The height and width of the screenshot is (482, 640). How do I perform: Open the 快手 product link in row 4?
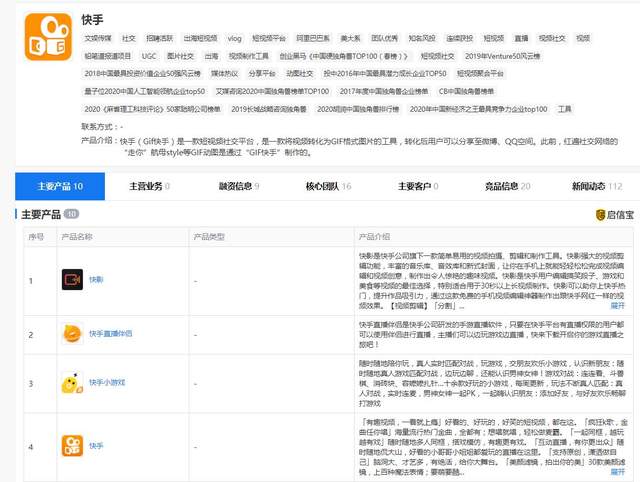pos(96,446)
